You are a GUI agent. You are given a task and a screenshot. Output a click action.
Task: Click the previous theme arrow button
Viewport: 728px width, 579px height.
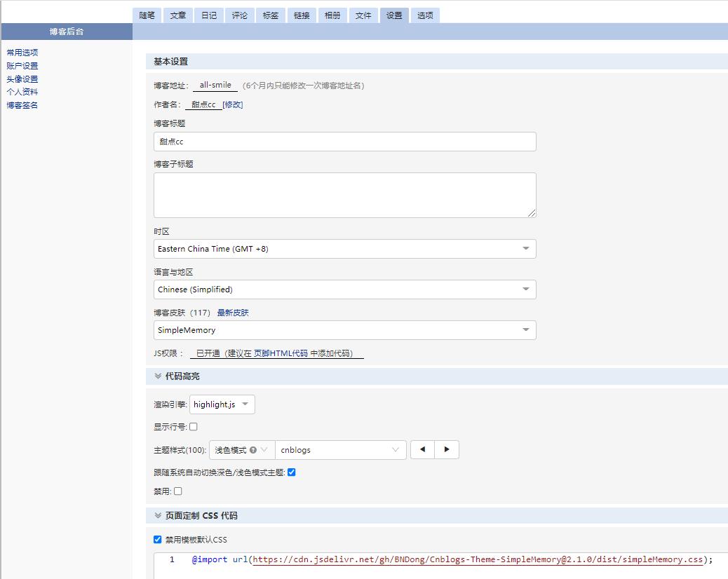(422, 449)
